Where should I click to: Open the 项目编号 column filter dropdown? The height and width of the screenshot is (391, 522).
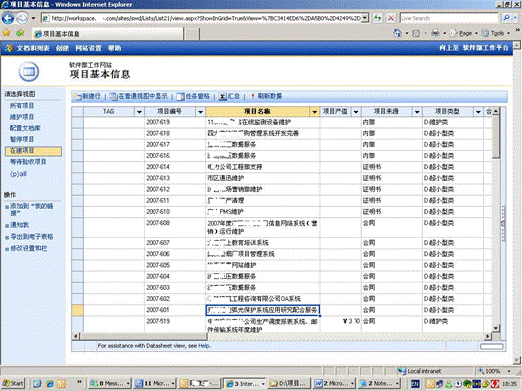(200, 112)
